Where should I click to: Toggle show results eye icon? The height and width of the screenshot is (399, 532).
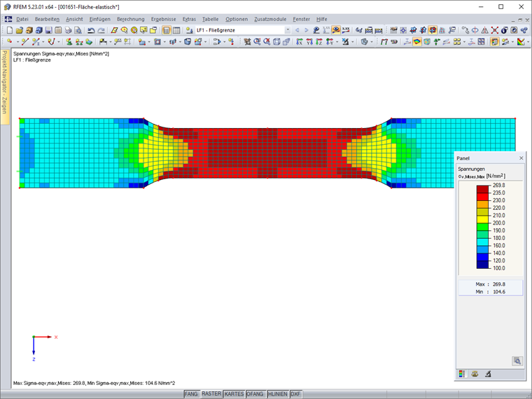(336, 30)
